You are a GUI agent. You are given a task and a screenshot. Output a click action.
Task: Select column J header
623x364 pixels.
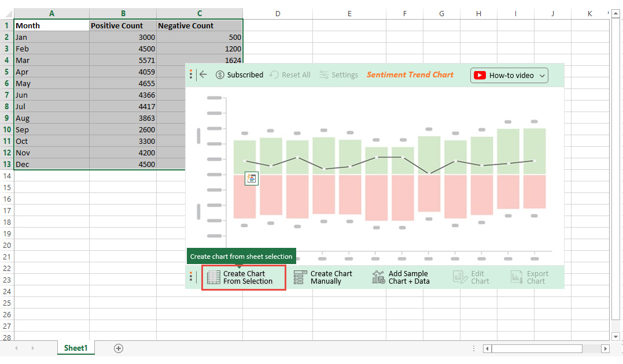(552, 13)
